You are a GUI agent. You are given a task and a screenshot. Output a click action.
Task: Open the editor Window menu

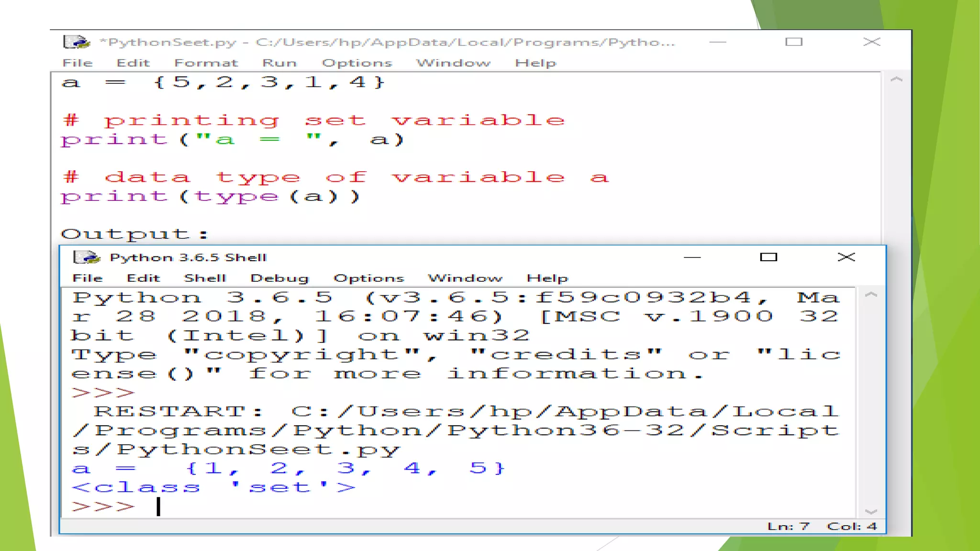click(453, 63)
